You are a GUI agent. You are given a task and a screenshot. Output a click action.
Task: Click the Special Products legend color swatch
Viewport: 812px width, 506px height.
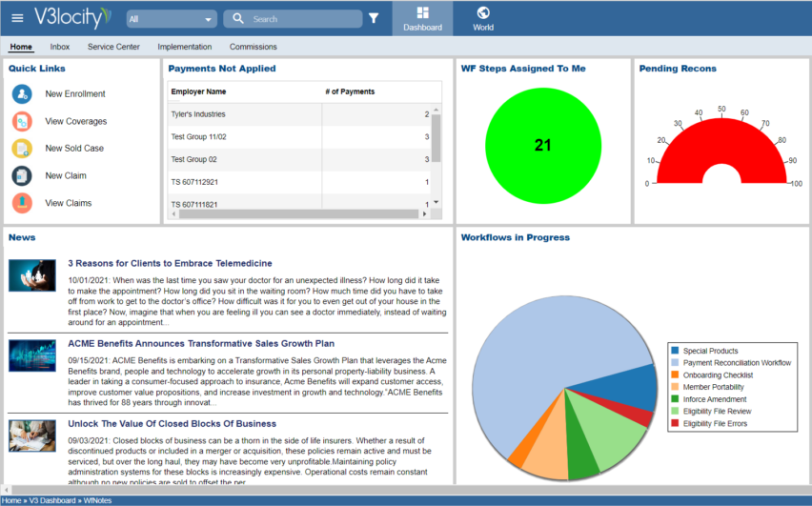[x=675, y=352]
